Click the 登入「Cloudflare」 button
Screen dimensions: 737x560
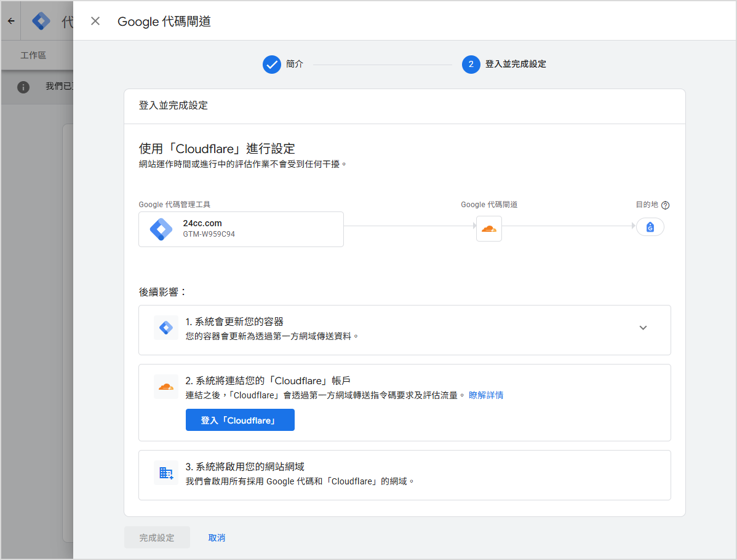(240, 420)
